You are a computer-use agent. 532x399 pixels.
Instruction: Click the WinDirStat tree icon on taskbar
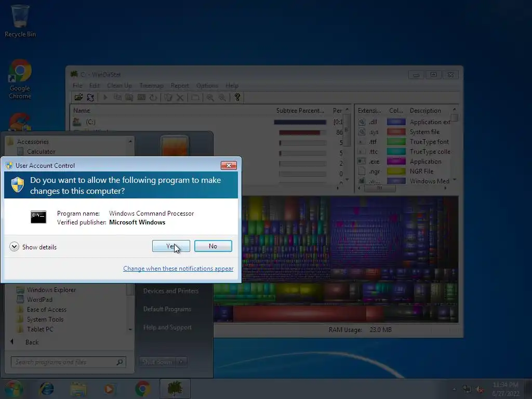pos(175,389)
